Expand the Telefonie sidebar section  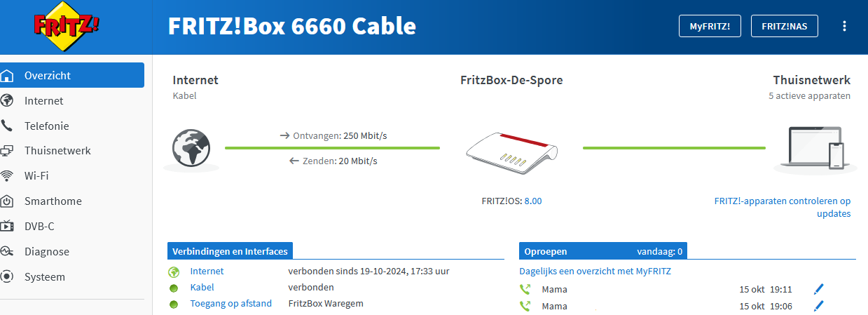coord(46,126)
